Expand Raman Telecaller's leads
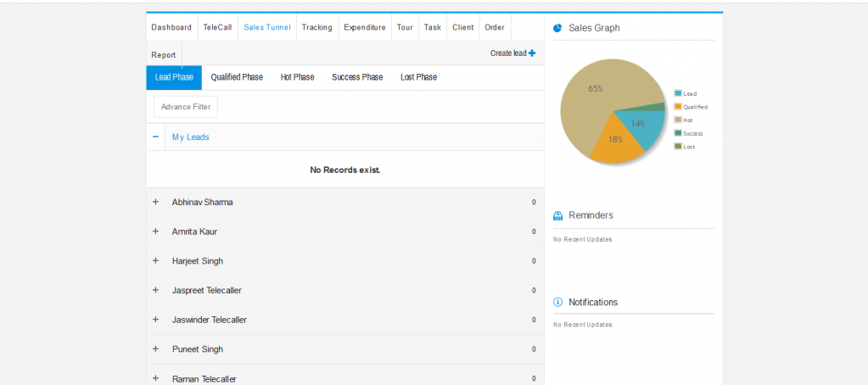 point(155,378)
